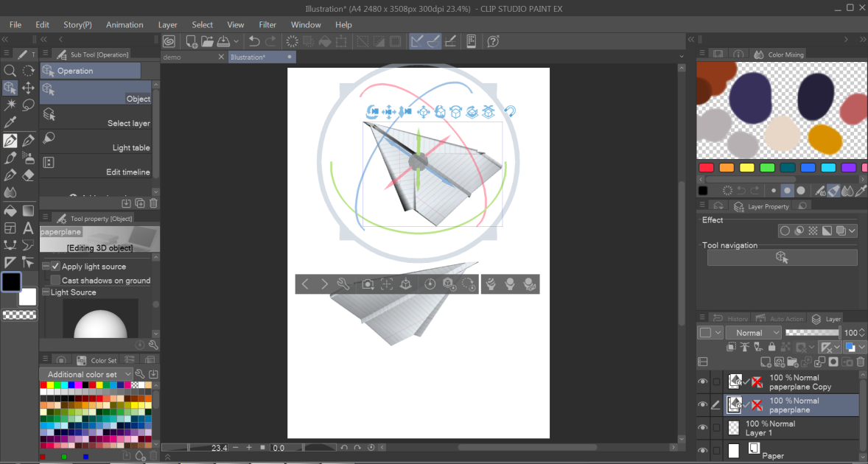Click the Undo arrow in command bar
The image size is (868, 464).
click(x=254, y=41)
